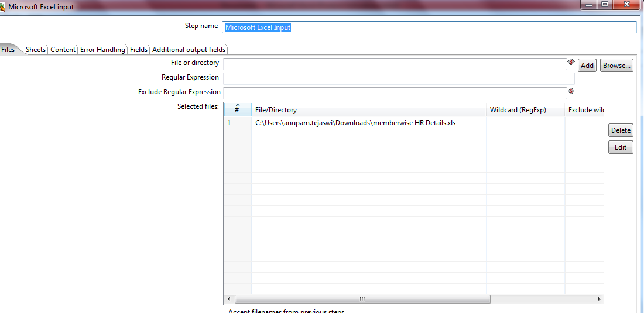The height and width of the screenshot is (313, 644).
Task: Click the Regular Expression input field
Action: pos(399,78)
